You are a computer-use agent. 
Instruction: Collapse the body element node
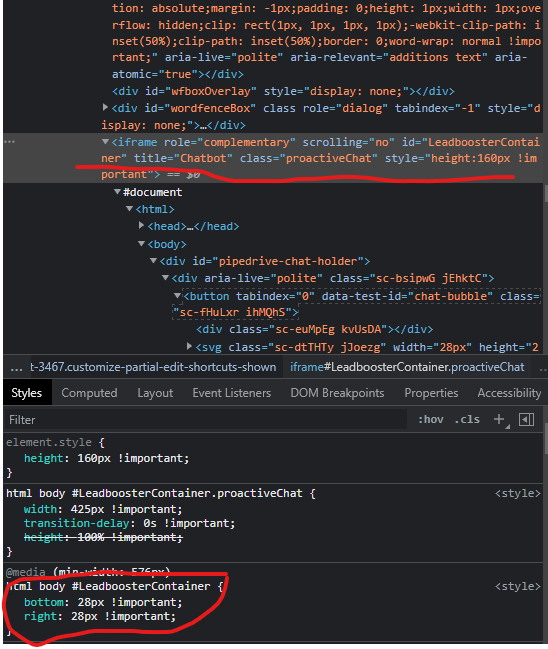pos(142,244)
